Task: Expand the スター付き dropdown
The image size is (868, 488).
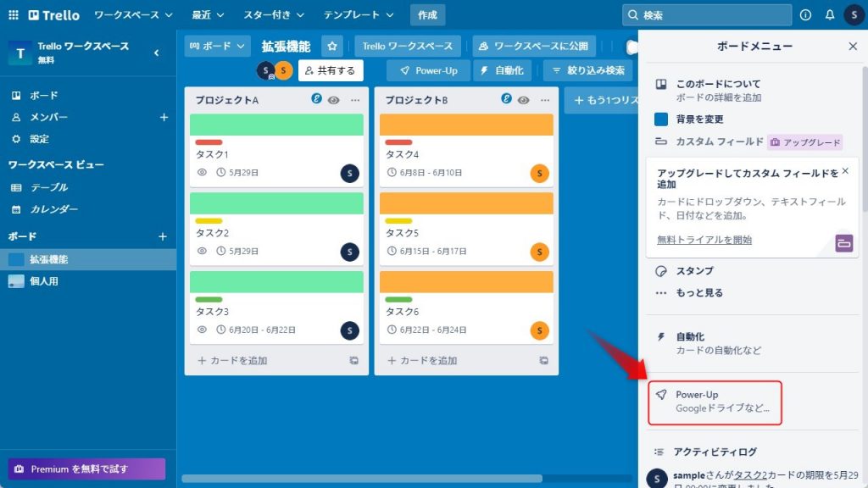Action: [x=274, y=15]
